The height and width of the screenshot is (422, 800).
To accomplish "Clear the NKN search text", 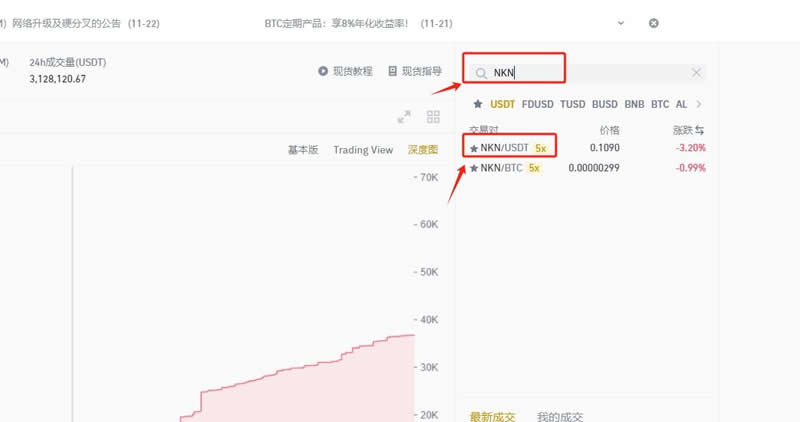I will pos(697,73).
